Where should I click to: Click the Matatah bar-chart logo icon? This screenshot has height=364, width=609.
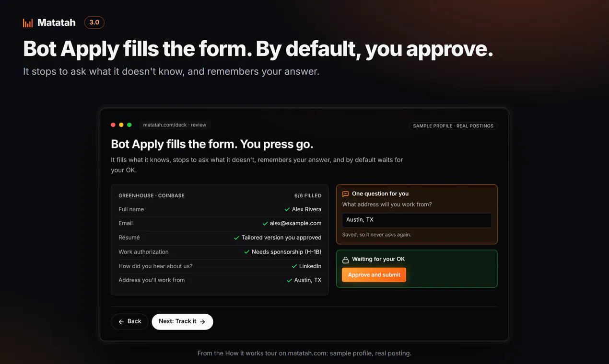pyautogui.click(x=28, y=23)
